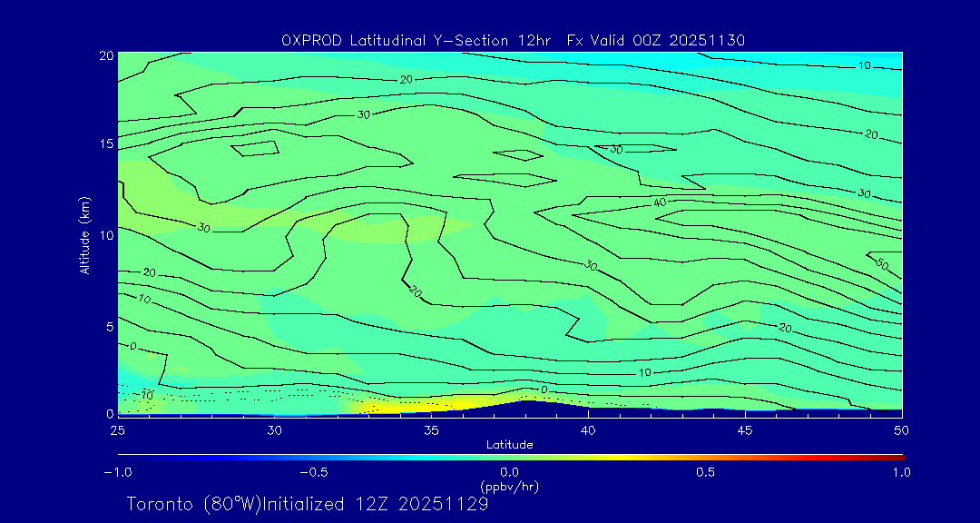Click the Toronto (80°W) Initialized 12Z footer text
Viewport: 980px width, 523px height.
click(x=308, y=504)
